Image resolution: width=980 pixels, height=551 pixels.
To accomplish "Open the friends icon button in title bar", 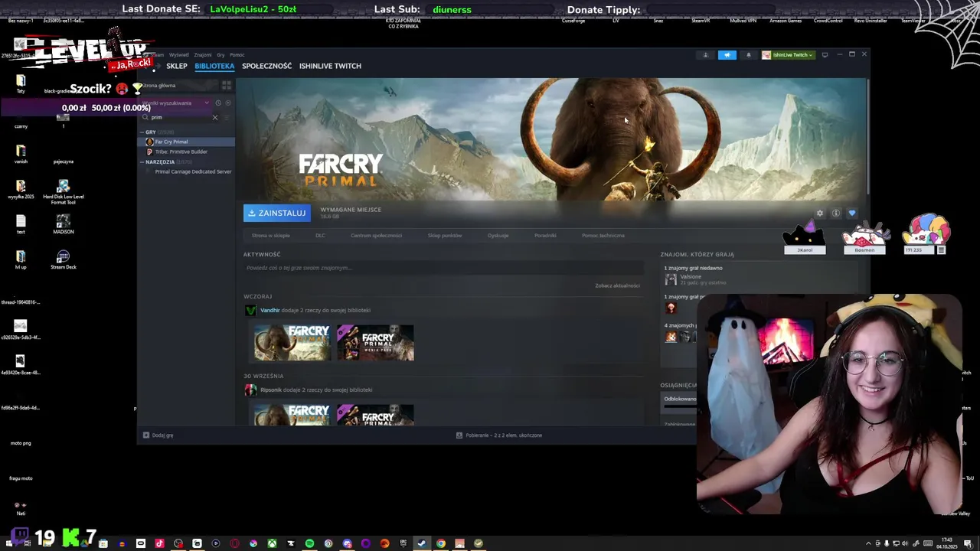I will (x=706, y=55).
